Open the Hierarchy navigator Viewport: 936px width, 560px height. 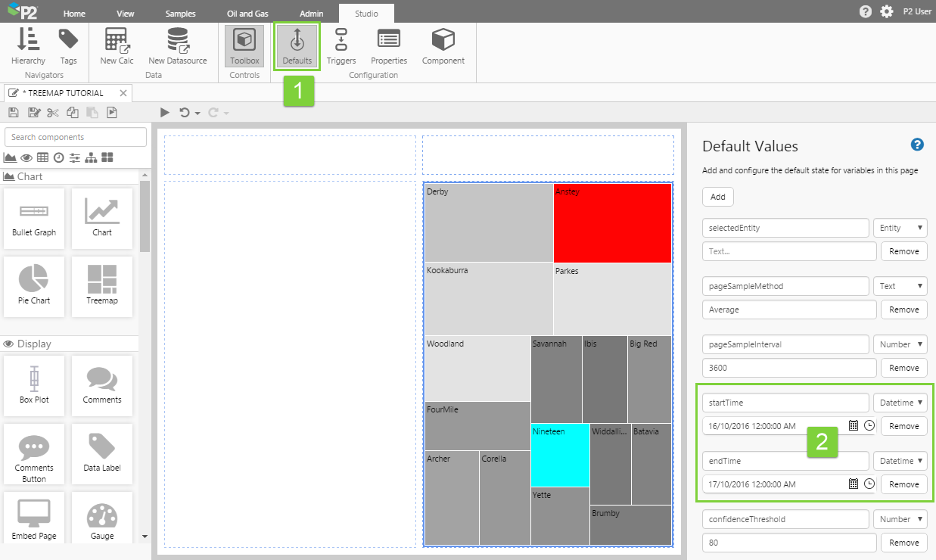point(28,45)
